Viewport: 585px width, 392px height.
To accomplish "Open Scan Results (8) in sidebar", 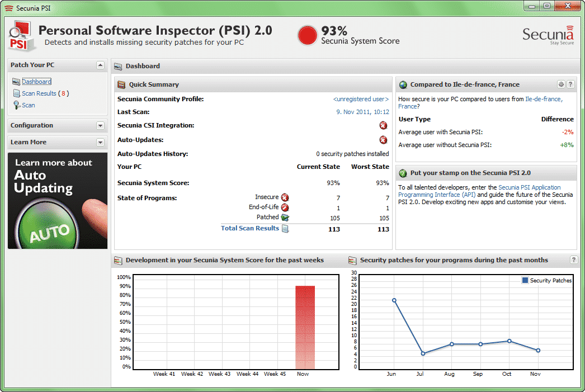I will [45, 93].
